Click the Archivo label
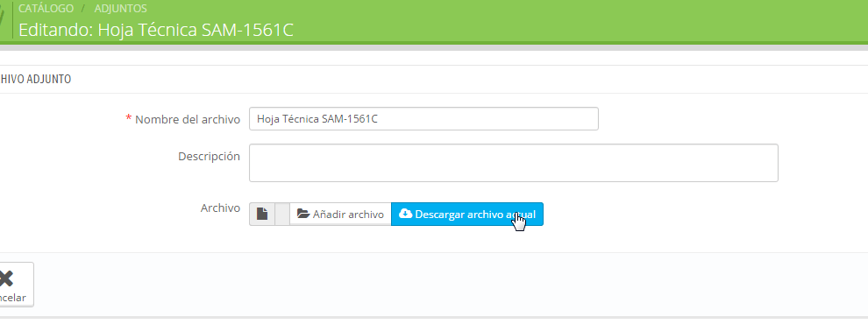The width and height of the screenshot is (868, 331). [x=220, y=208]
